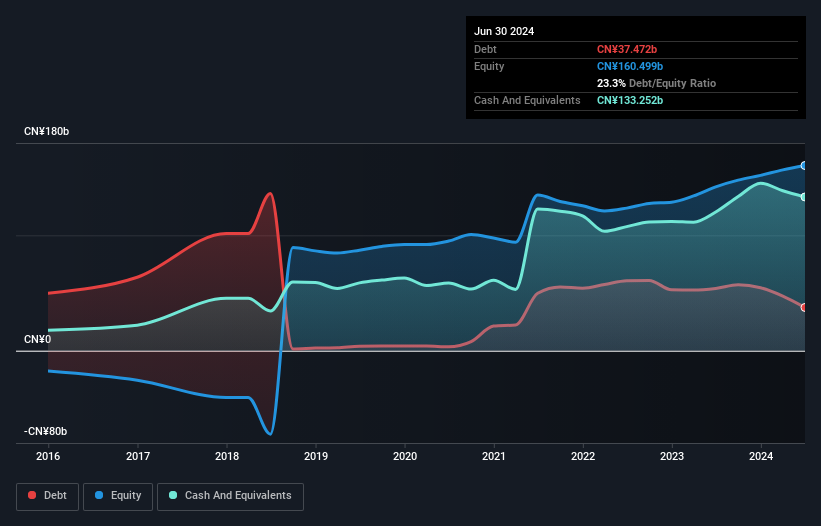Viewport: 821px width, 526px height.
Task: Select the 2023 x-axis label
Action: coord(672,456)
